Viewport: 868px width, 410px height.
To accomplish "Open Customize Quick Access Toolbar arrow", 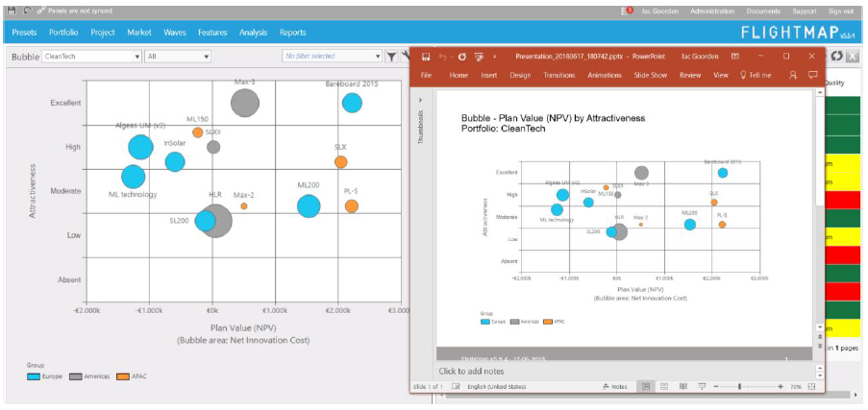I will [495, 57].
